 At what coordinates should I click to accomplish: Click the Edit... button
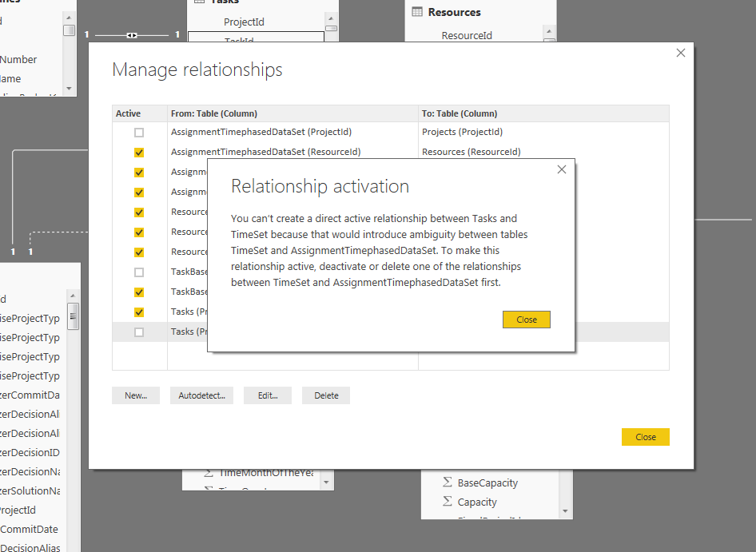(268, 395)
